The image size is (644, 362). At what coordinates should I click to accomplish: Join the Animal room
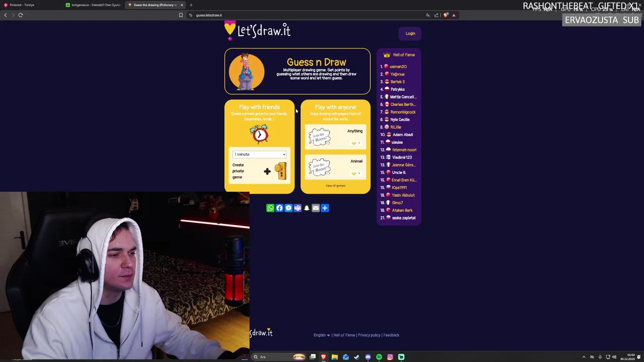point(336,167)
